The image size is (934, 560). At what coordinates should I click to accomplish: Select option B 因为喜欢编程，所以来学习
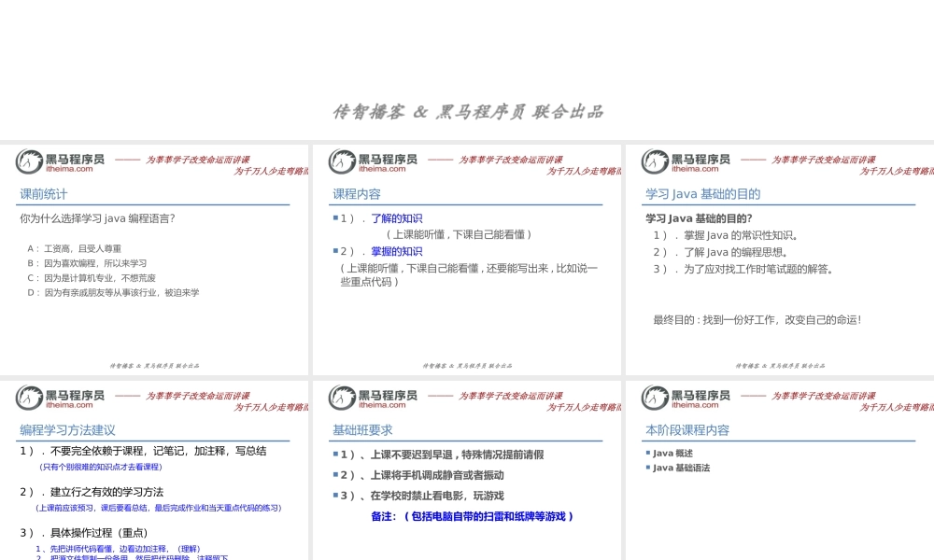coord(86,263)
